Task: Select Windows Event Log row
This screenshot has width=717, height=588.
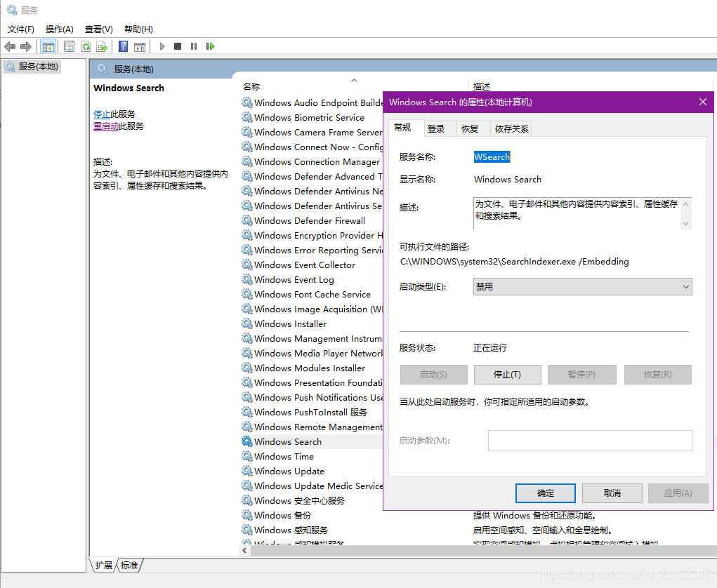Action: click(313, 279)
